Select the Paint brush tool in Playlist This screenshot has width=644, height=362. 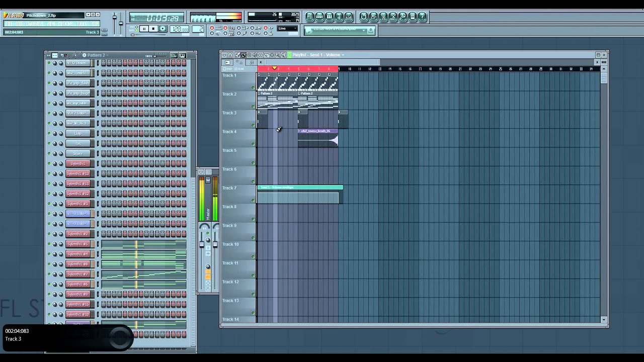pyautogui.click(x=244, y=55)
